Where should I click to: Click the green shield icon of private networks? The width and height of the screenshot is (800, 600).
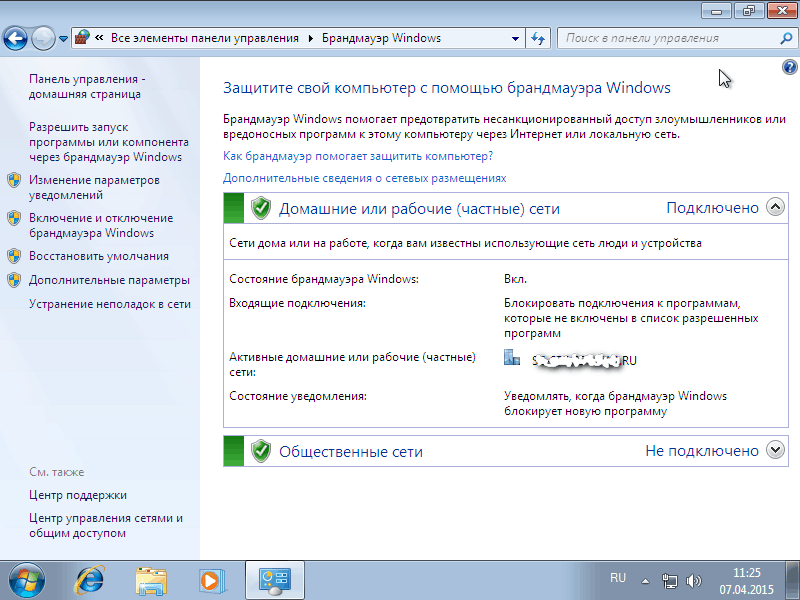(x=261, y=208)
